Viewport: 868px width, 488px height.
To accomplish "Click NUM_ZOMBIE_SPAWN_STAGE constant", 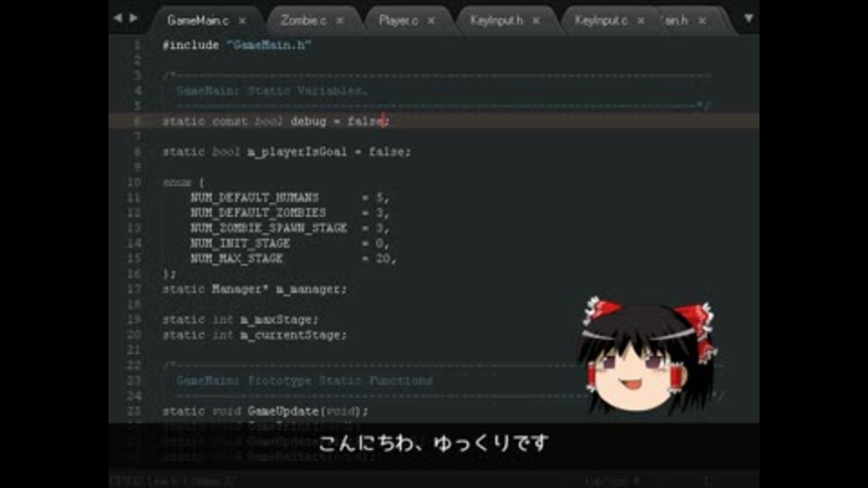I will point(269,228).
